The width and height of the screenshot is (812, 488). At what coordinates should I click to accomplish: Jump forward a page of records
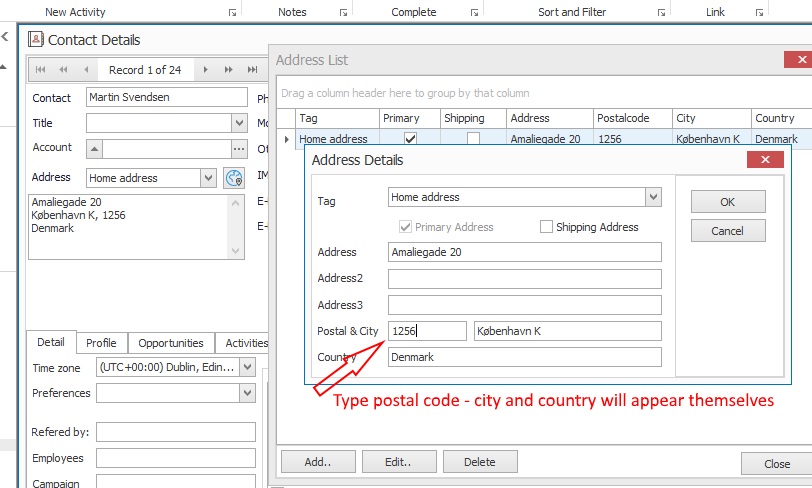point(228,70)
